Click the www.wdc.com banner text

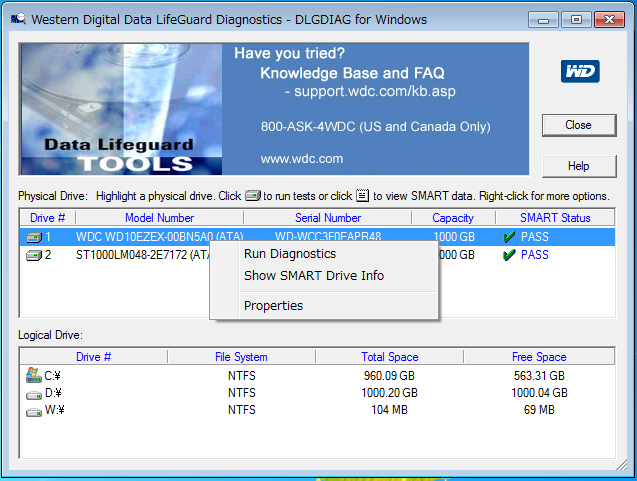pos(302,158)
